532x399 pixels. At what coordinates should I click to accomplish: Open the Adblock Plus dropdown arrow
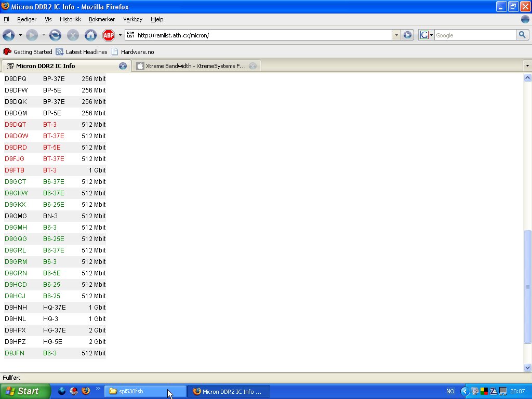[x=120, y=35]
